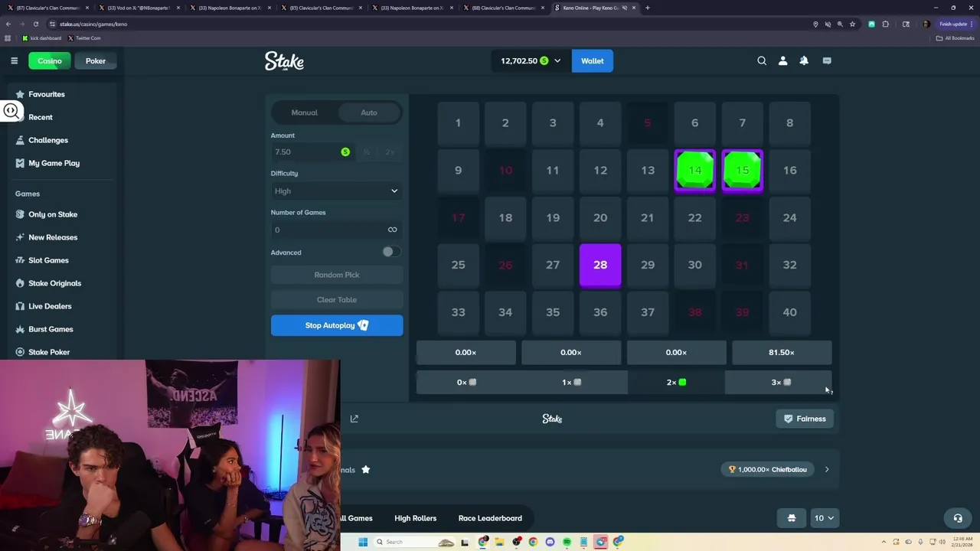The width and height of the screenshot is (980, 551).
Task: Open live support headset icon
Action: [957, 518]
